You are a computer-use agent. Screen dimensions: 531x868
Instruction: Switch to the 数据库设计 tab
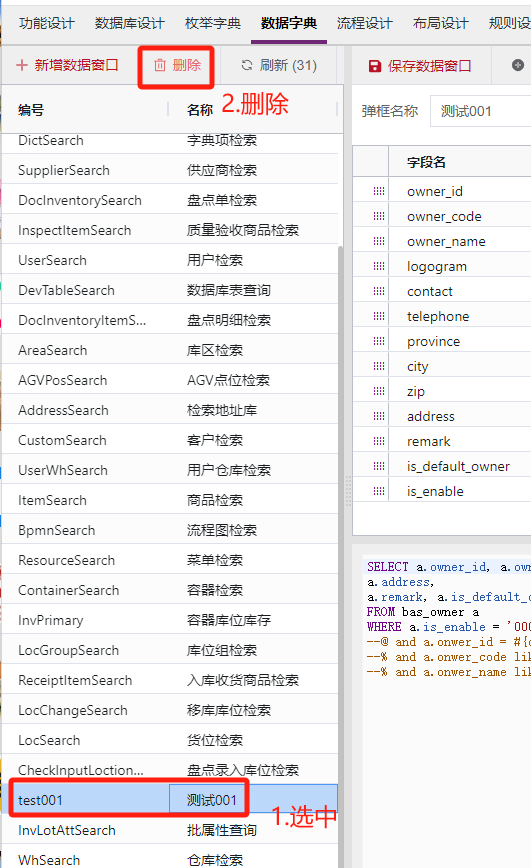(130, 23)
